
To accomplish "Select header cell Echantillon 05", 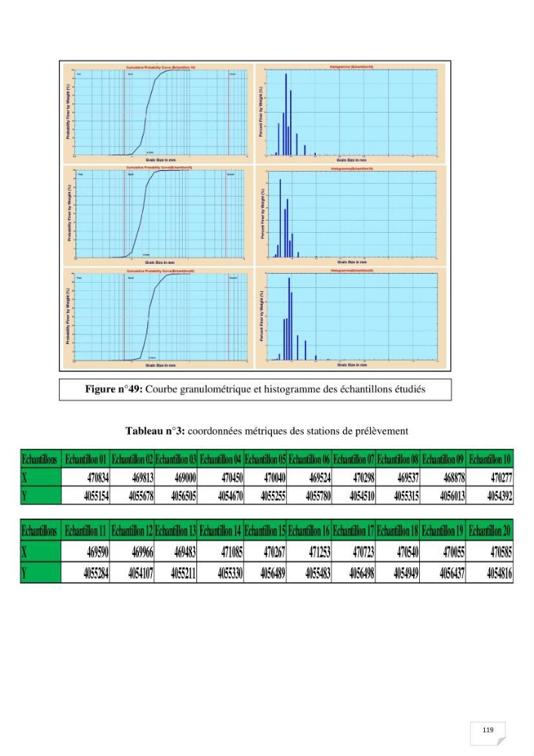I will pos(265,459).
